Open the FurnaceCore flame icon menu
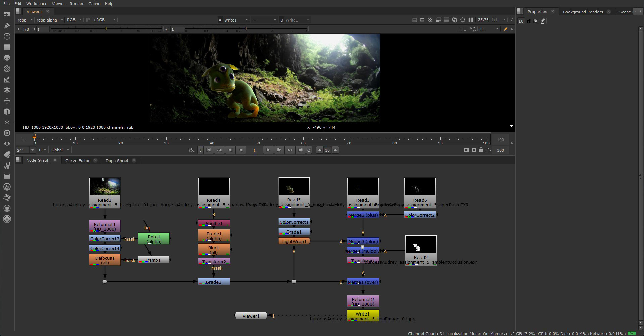Screen dimensions: 644x336 pos(7,187)
